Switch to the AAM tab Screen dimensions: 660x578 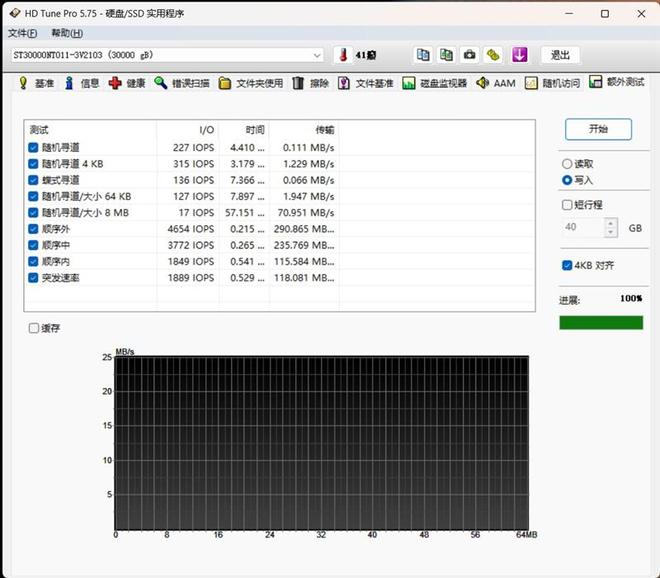pos(496,83)
